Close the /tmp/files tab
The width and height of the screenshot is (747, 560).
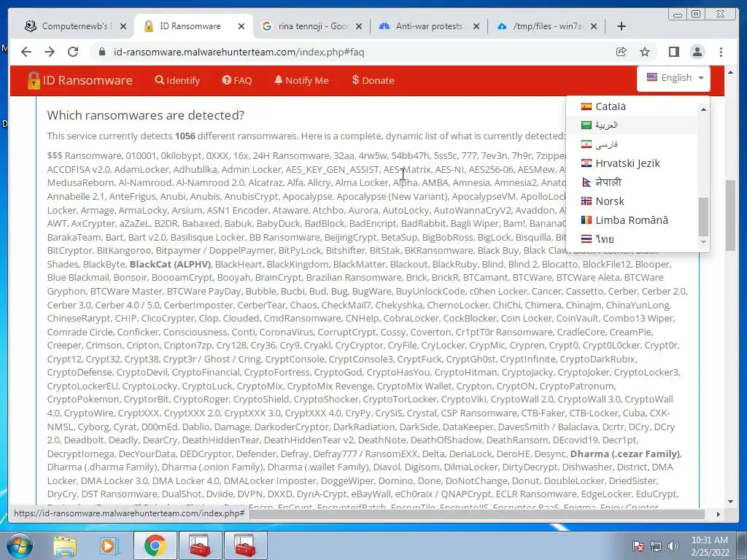[594, 26]
